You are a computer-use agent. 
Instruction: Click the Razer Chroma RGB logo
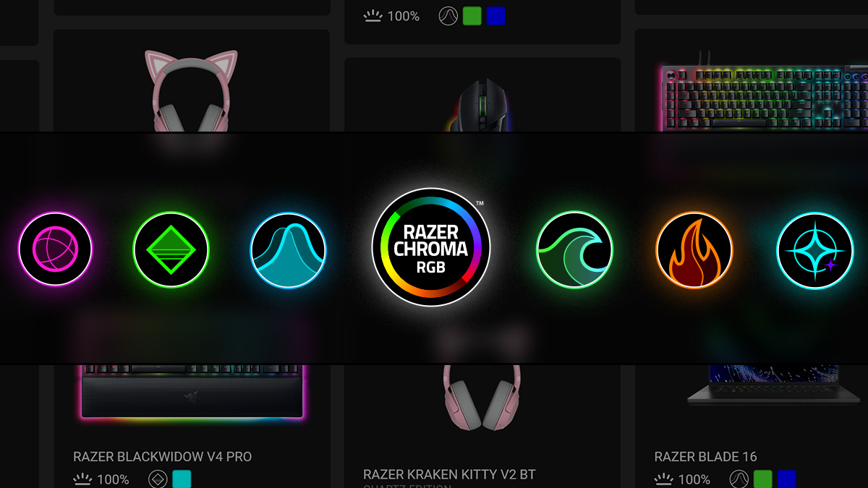(x=431, y=248)
